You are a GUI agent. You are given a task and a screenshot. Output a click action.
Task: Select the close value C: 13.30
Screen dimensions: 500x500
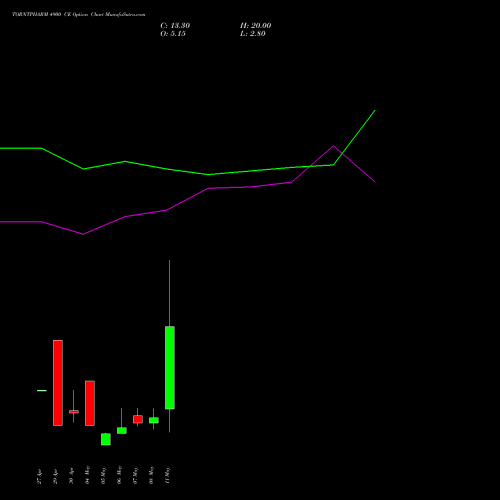pyautogui.click(x=175, y=26)
